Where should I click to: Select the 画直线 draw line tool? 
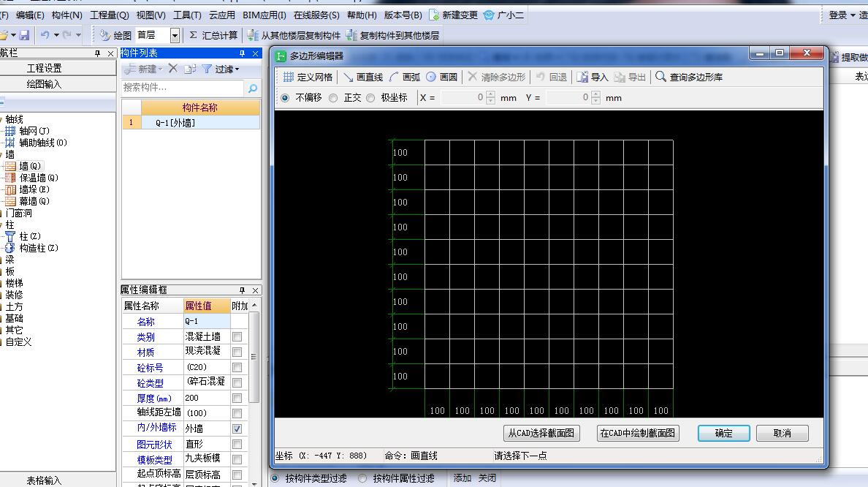(363, 77)
